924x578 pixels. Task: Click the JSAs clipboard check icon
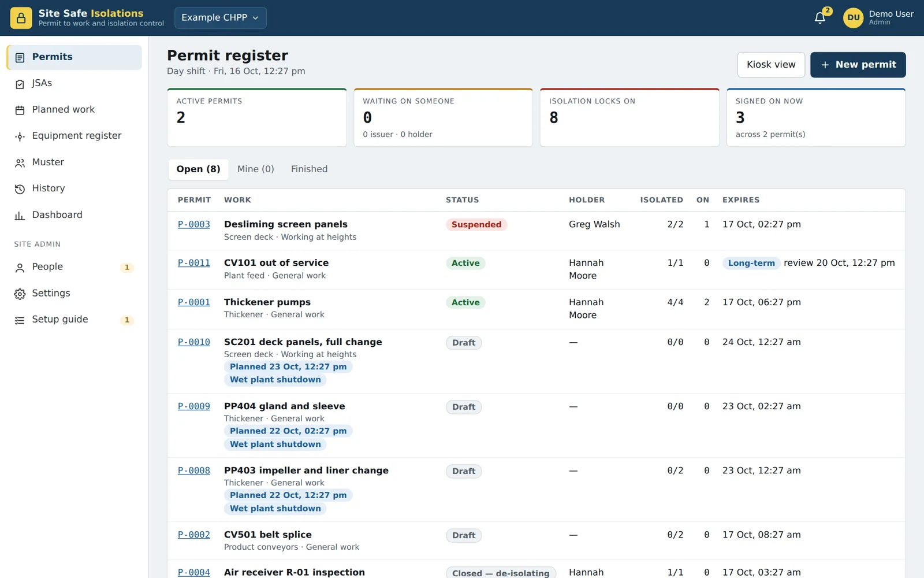click(20, 84)
